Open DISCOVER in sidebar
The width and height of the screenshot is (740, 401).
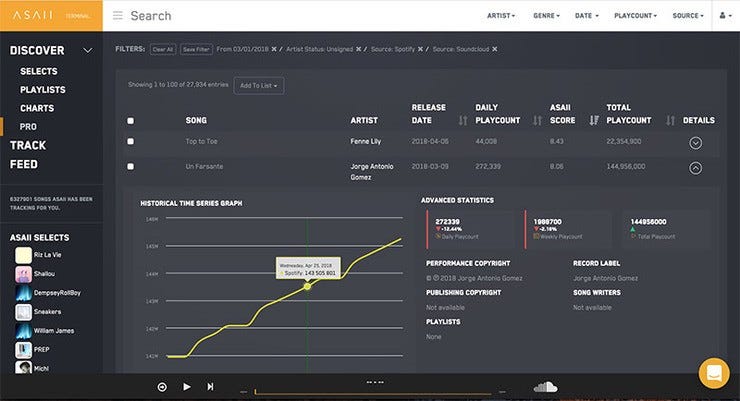pyautogui.click(x=37, y=50)
